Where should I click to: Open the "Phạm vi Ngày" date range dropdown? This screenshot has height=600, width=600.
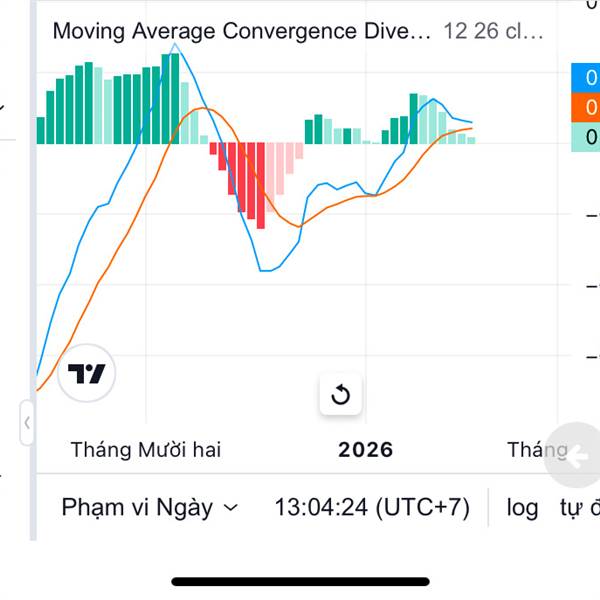click(x=138, y=507)
